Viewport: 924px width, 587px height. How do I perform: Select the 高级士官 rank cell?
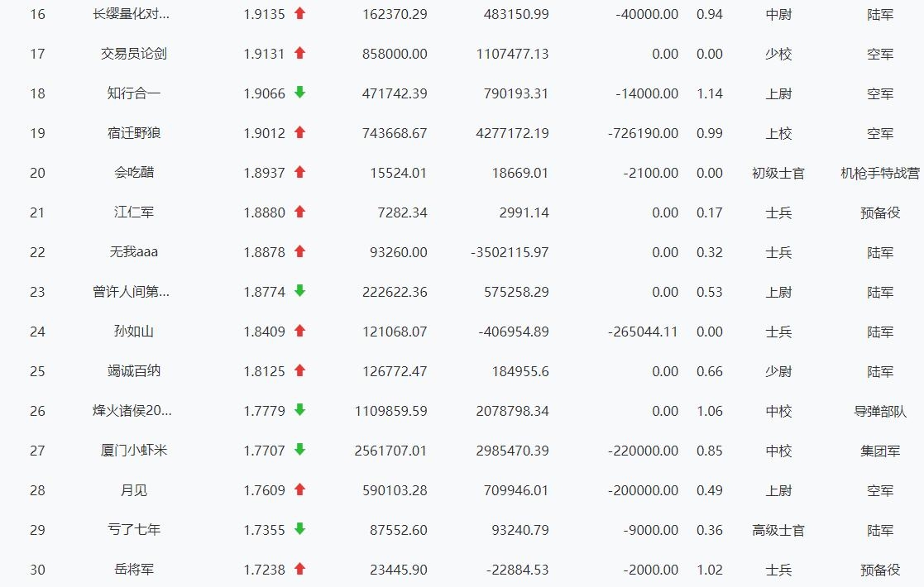[778, 530]
